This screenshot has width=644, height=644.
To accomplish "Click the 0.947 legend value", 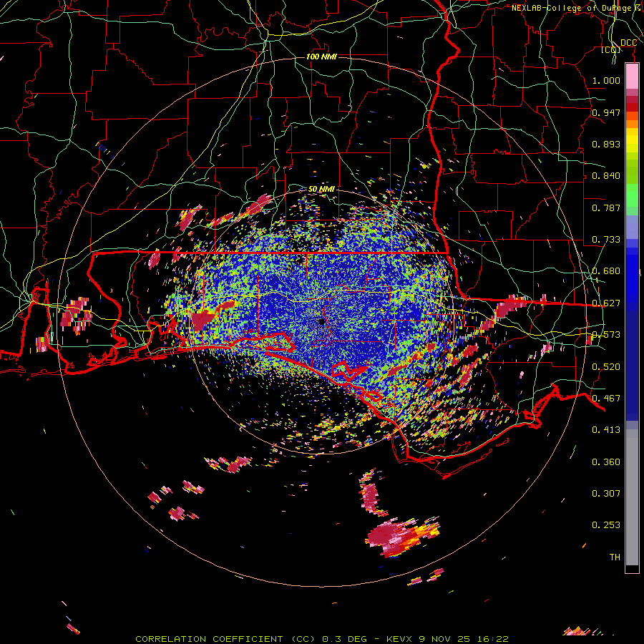I will (x=606, y=112).
